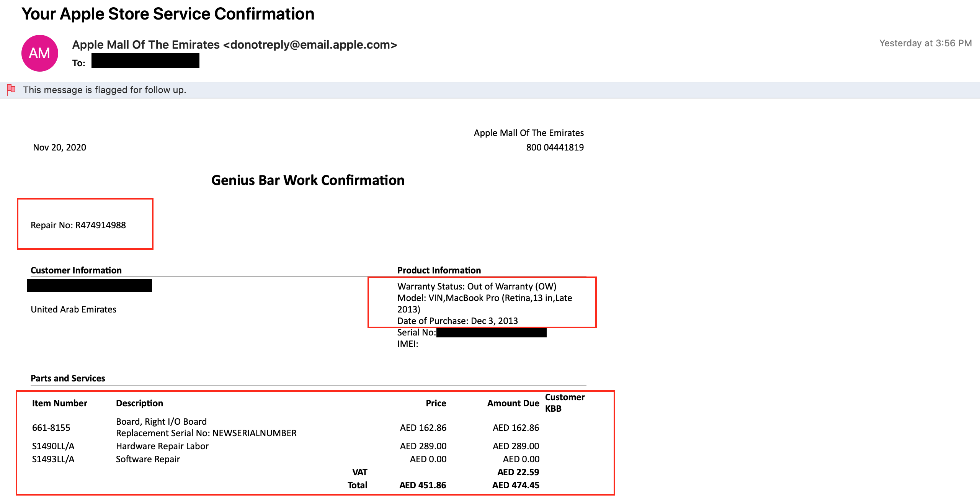Click the Customer KBB column header
The image size is (980, 499).
pyautogui.click(x=564, y=403)
